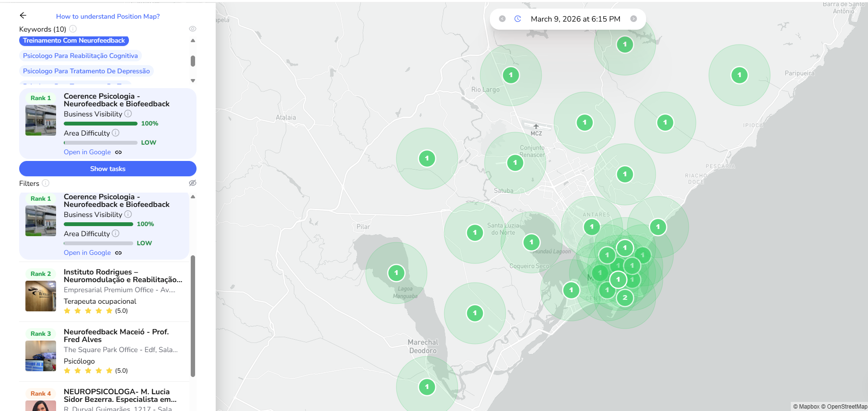Viewport: 868px width, 411px height.
Task: Click the results list scroll-up arrow
Action: pyautogui.click(x=193, y=196)
